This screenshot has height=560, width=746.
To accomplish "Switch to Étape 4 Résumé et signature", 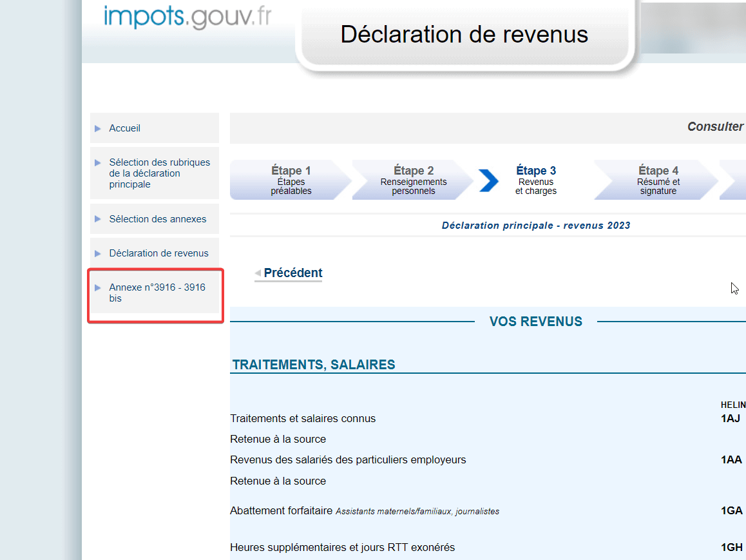I will (658, 180).
